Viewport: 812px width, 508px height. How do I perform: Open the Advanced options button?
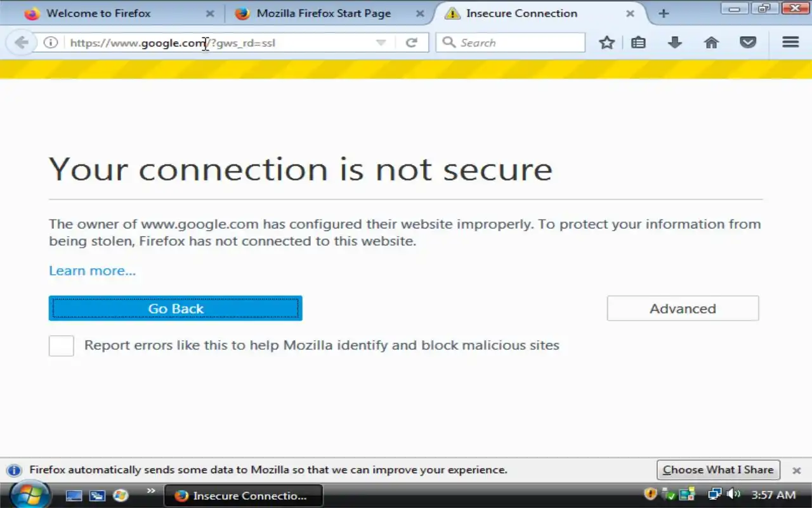(x=683, y=308)
